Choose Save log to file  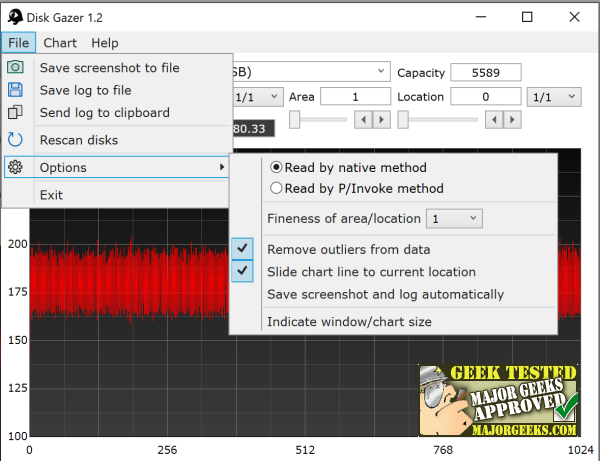pyautogui.click(x=85, y=90)
